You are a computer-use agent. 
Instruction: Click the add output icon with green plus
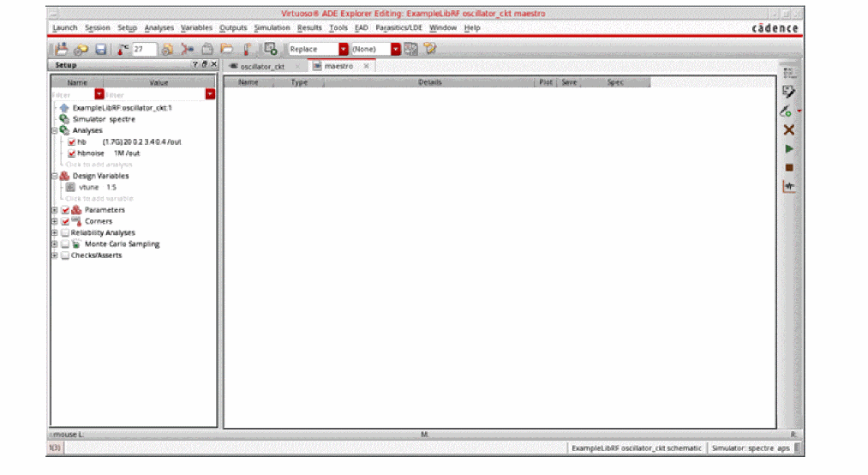[787, 111]
